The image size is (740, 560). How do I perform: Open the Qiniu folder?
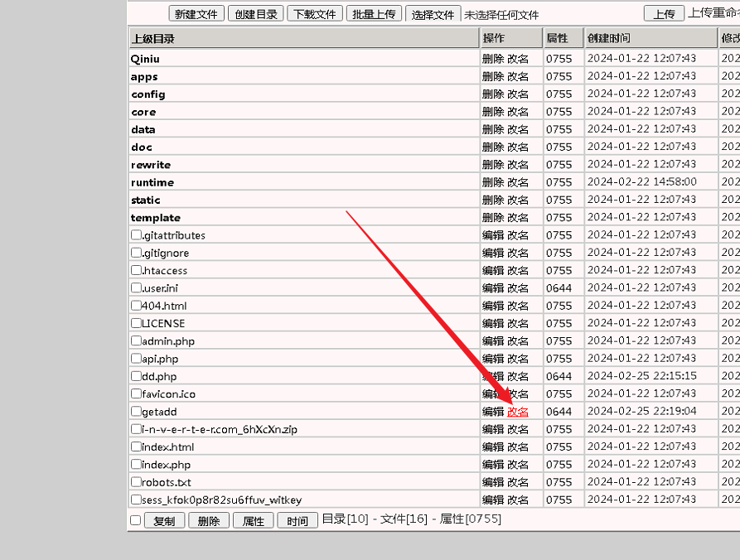click(x=144, y=59)
